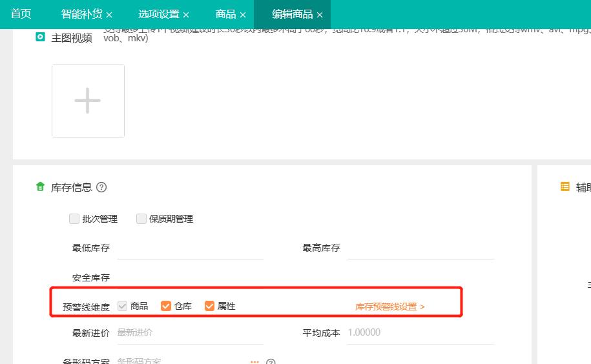Uncheck the 属性 warning dimension checkbox
Viewport: 591px width, 364px height.
point(209,306)
